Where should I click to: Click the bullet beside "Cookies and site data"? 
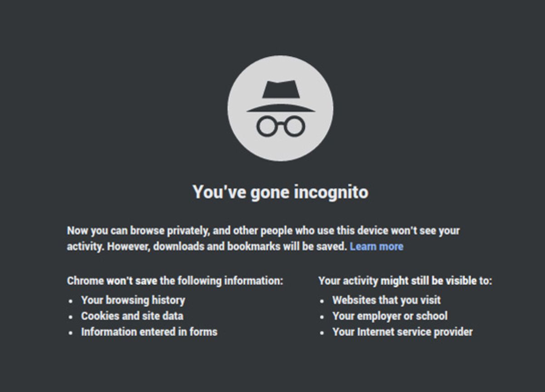tap(70, 317)
